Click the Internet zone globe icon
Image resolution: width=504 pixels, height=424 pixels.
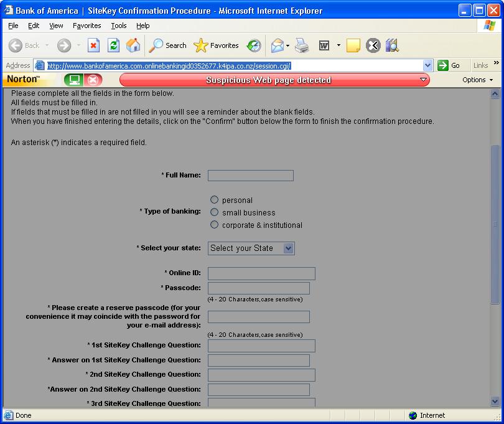click(x=413, y=415)
